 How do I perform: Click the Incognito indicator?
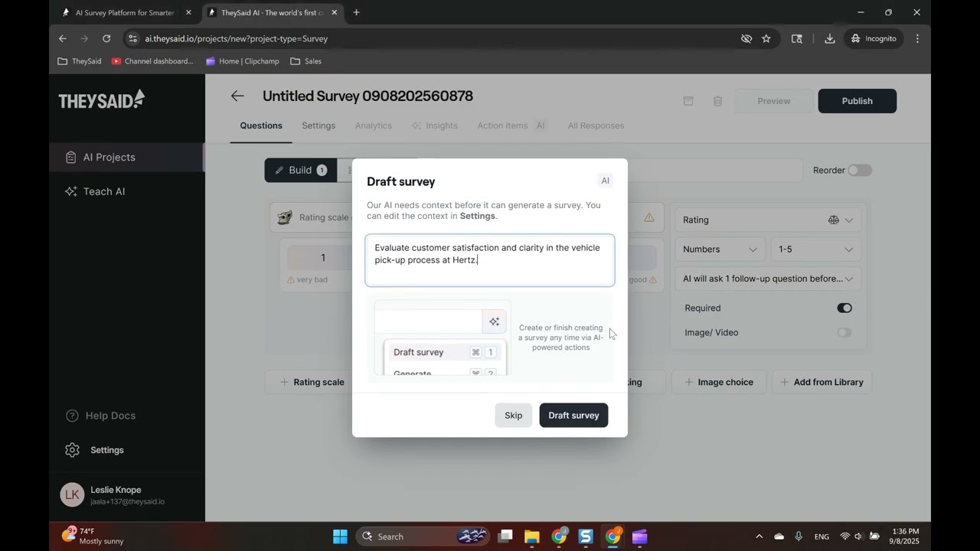(874, 38)
